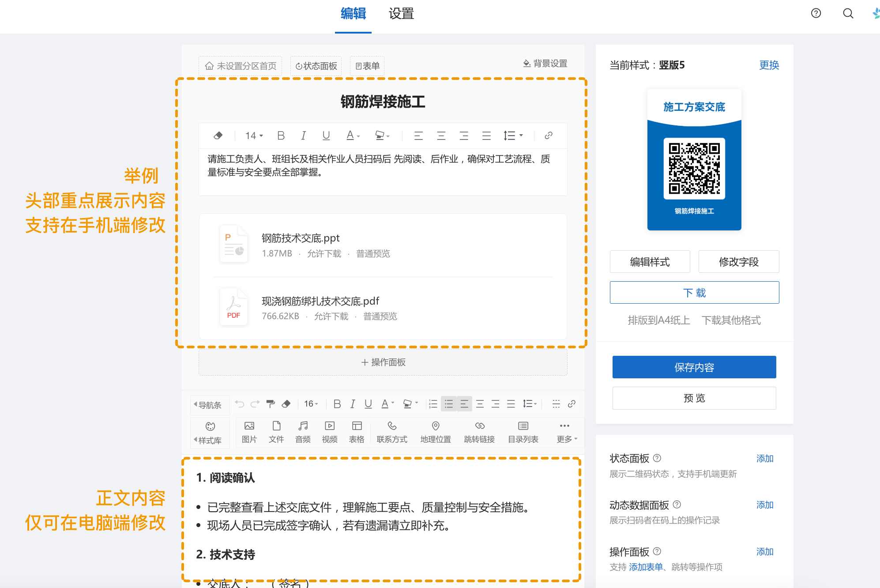880x588 pixels.
Task: Align header text left
Action: [418, 136]
